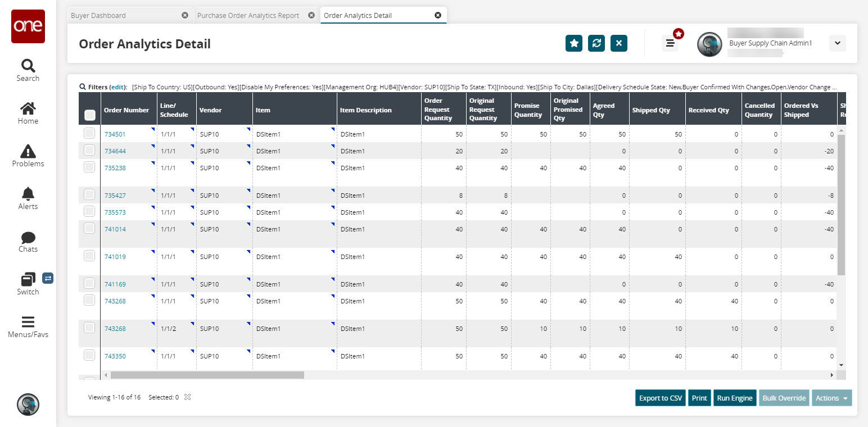The height and width of the screenshot is (427, 868).
Task: Check the row for order 734501
Action: 89,134
